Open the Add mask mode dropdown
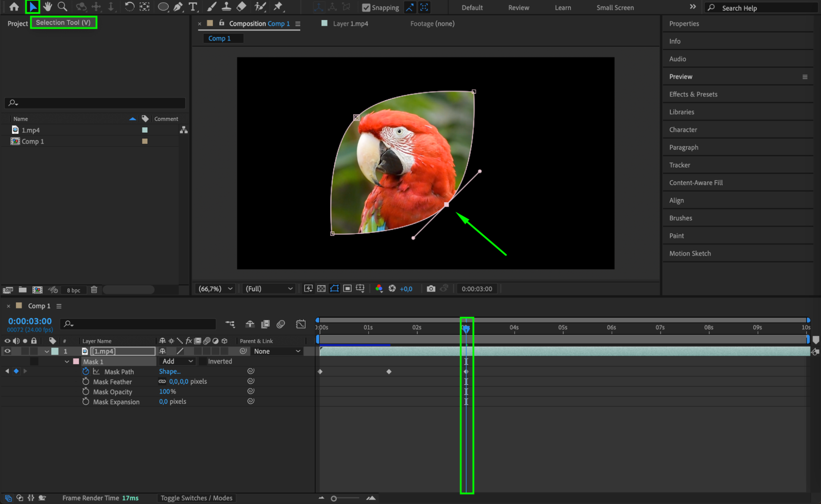821x504 pixels. click(177, 362)
